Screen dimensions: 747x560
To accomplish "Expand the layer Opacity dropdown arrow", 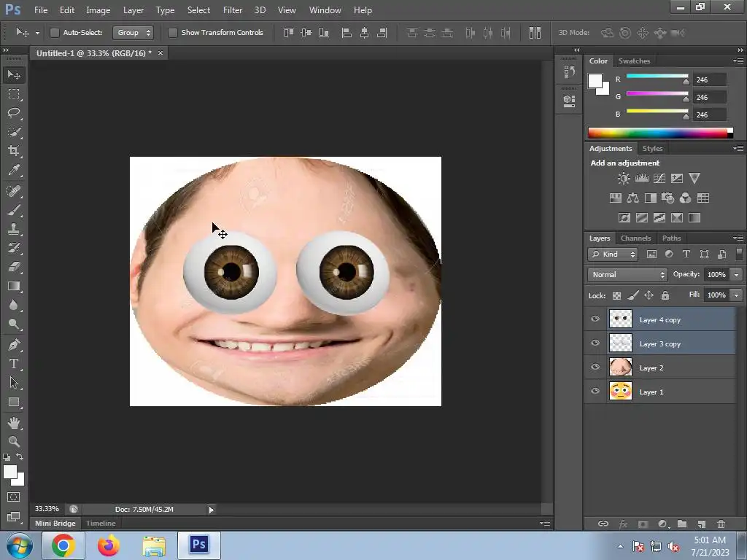I will point(736,275).
